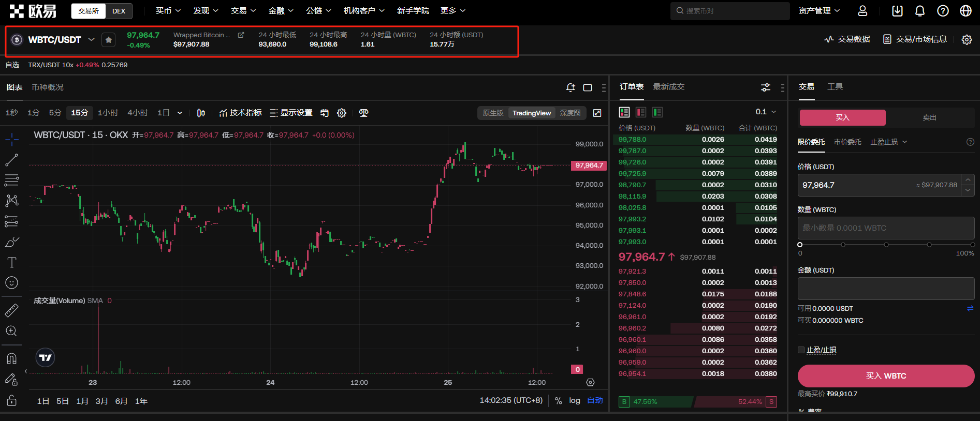Image resolution: width=980 pixels, height=421 pixels.
Task: Click the 买入 WBTC button
Action: pyautogui.click(x=885, y=376)
